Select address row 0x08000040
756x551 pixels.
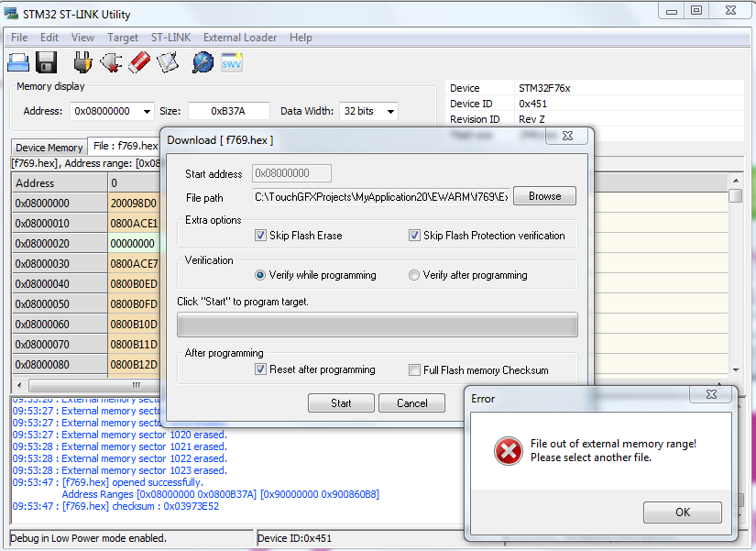[60, 284]
